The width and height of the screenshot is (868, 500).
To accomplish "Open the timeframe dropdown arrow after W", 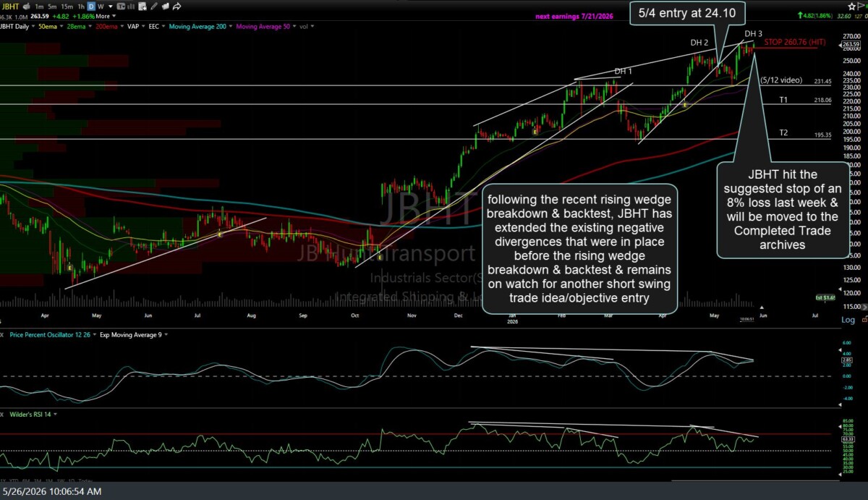I will point(111,7).
